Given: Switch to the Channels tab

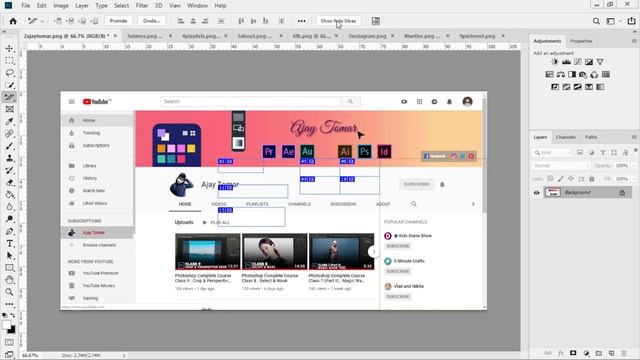Looking at the screenshot, I should [566, 137].
